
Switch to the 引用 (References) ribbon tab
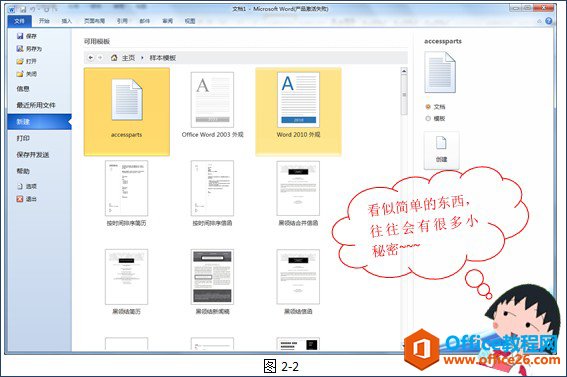[122, 21]
